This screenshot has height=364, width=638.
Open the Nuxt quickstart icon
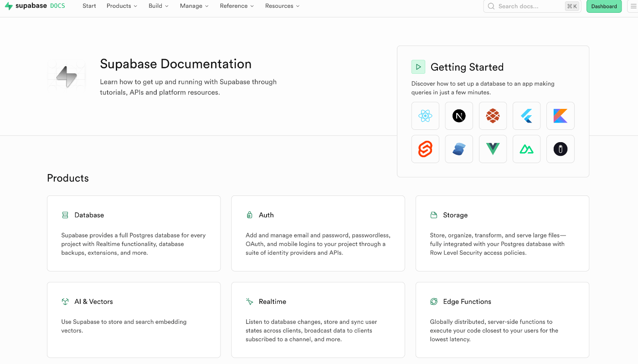point(526,149)
